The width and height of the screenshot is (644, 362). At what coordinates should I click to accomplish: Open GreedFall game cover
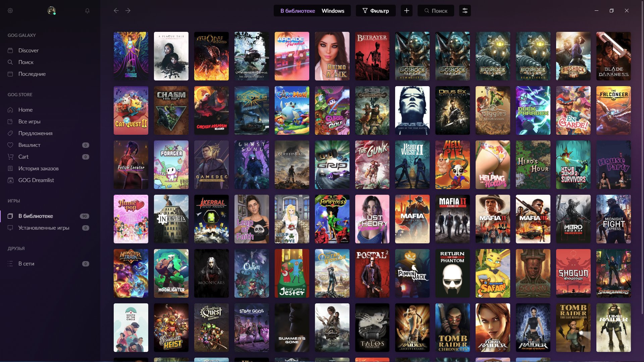pyautogui.click(x=292, y=165)
